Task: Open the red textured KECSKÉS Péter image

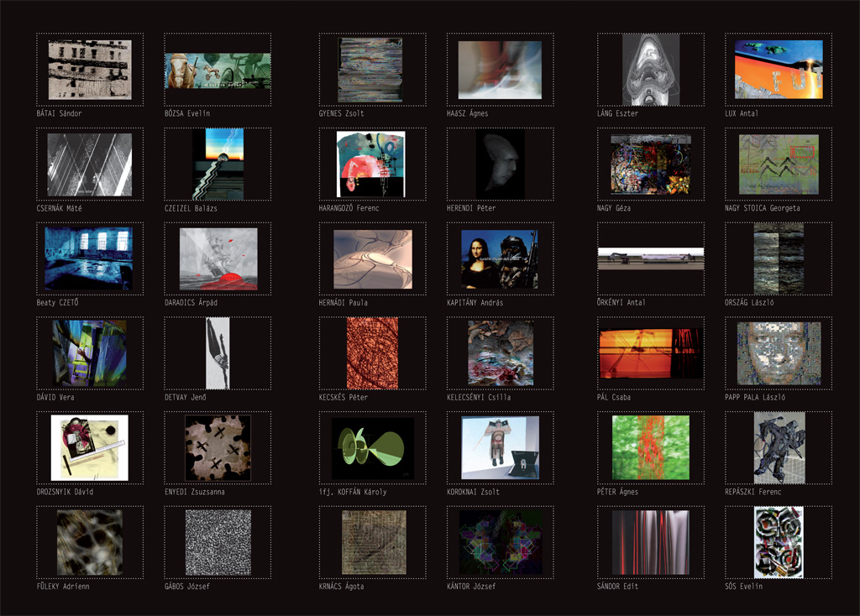Action: click(x=372, y=353)
